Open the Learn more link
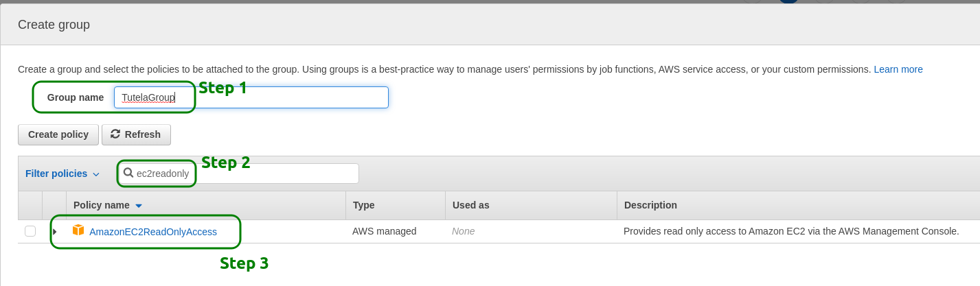This screenshot has height=286, width=980. (898, 69)
